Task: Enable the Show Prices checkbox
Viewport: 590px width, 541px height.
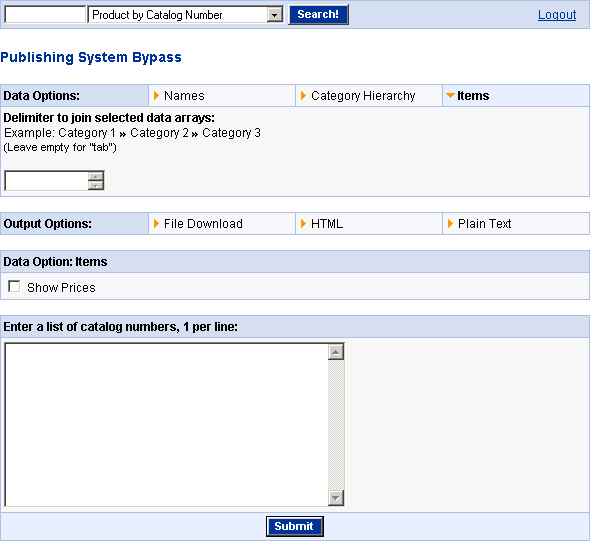Action: (14, 286)
